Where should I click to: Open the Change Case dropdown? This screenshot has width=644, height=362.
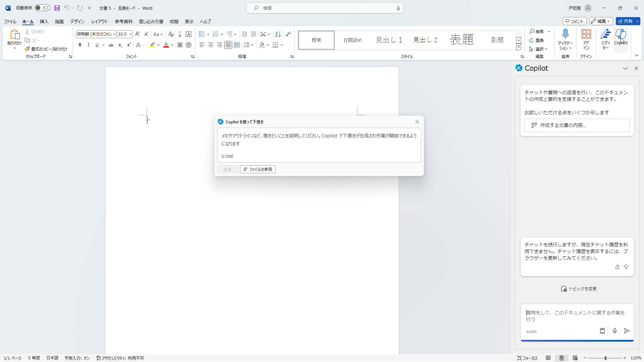pos(158,34)
